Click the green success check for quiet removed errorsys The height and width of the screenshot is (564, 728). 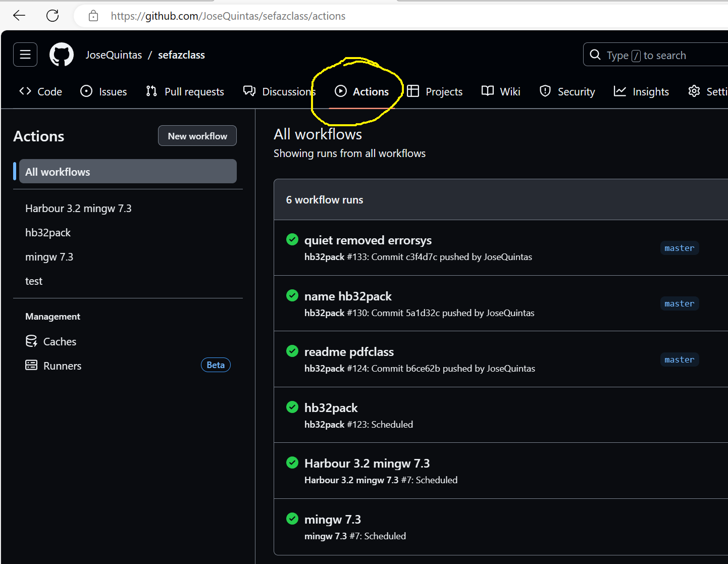292,239
